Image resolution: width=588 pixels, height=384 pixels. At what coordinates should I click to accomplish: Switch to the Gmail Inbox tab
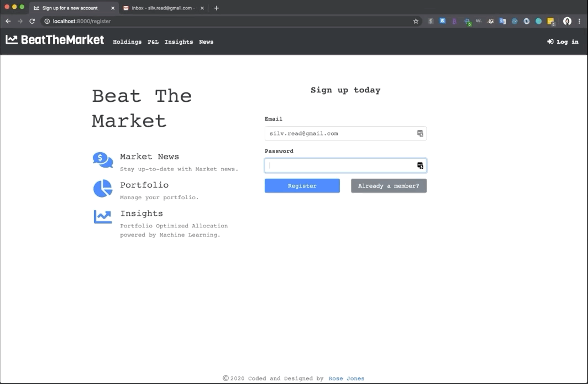[164, 8]
